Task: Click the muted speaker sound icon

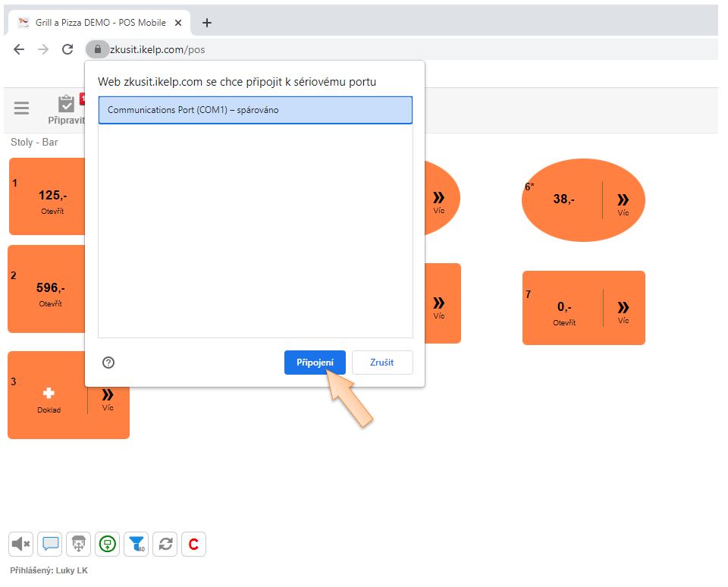Action: (20, 544)
